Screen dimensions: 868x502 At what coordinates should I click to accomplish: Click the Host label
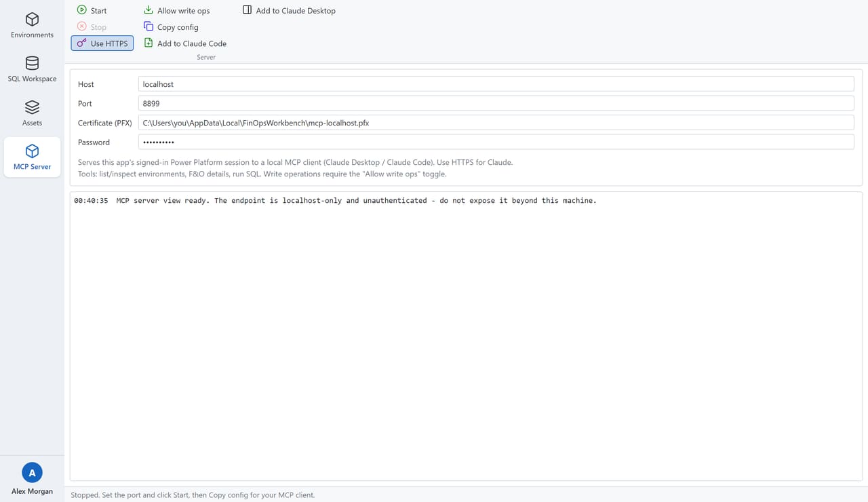click(x=86, y=84)
